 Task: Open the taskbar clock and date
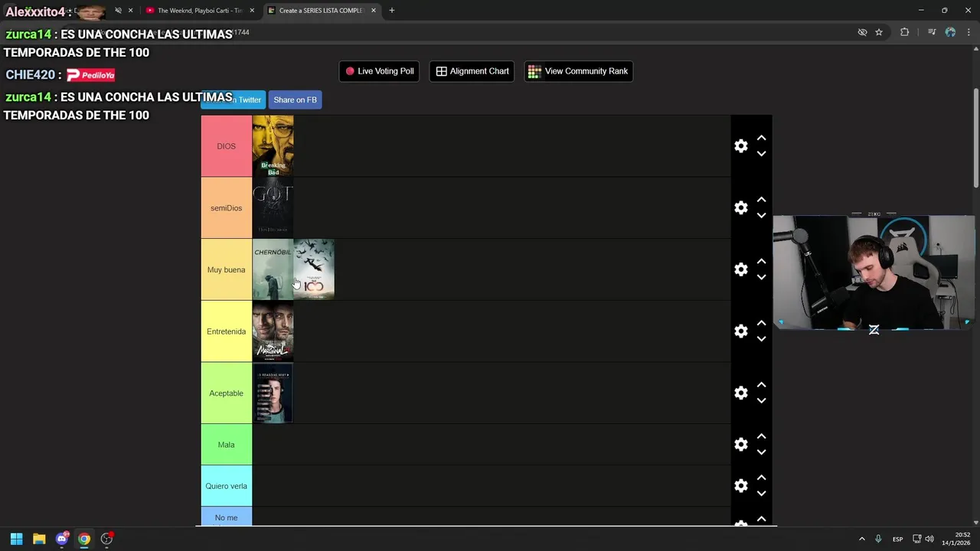pos(956,539)
